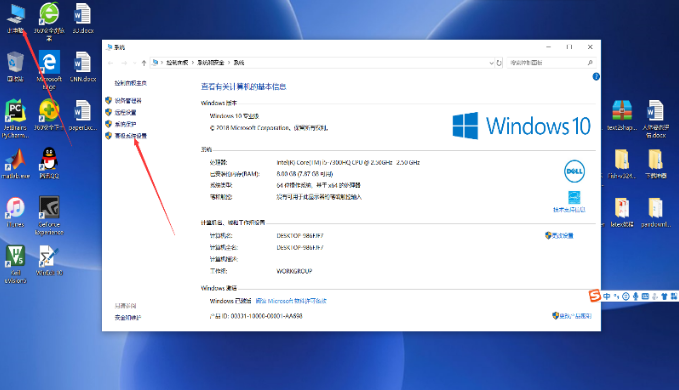Open Advanced system settings link

[x=130, y=136]
